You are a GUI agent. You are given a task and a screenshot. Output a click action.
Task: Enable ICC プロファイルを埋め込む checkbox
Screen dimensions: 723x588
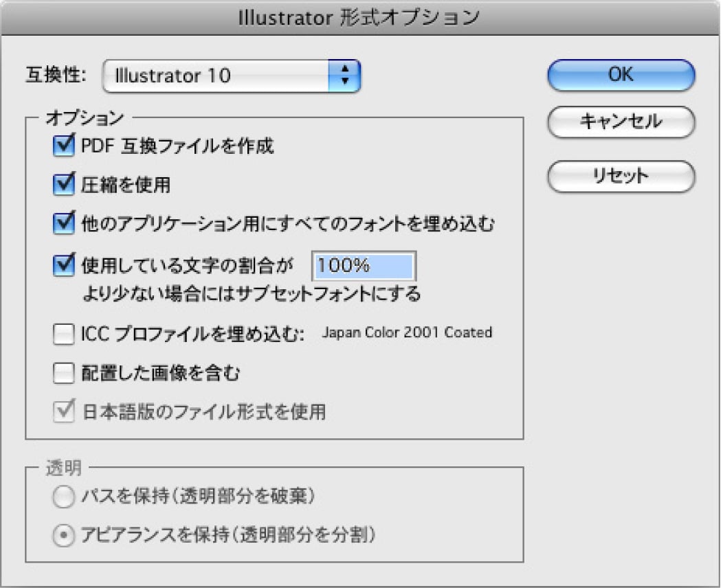tap(64, 335)
